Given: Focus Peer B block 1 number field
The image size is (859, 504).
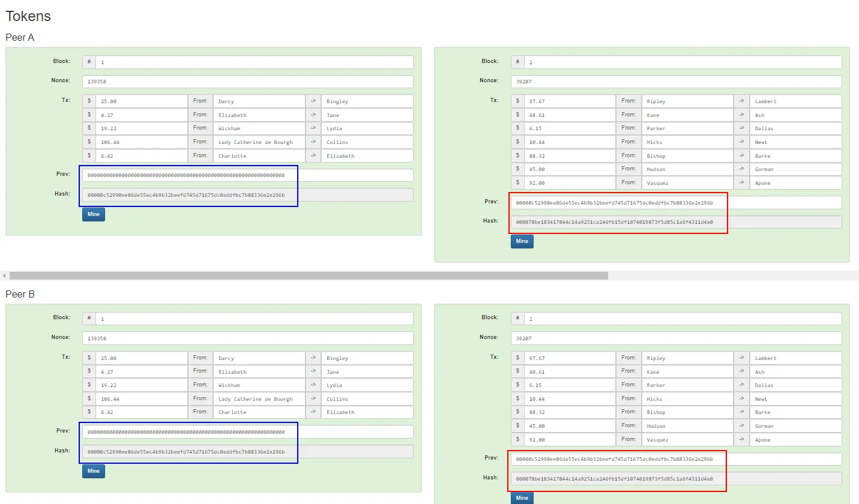Looking at the screenshot, I should click(255, 319).
